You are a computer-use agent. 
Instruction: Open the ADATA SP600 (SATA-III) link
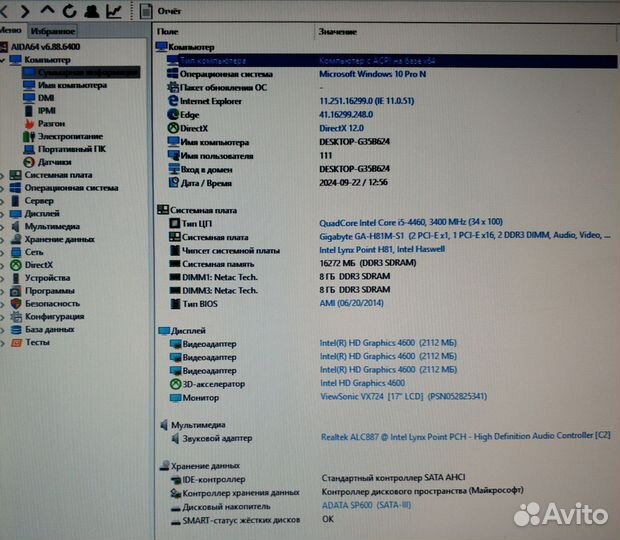coord(367,505)
